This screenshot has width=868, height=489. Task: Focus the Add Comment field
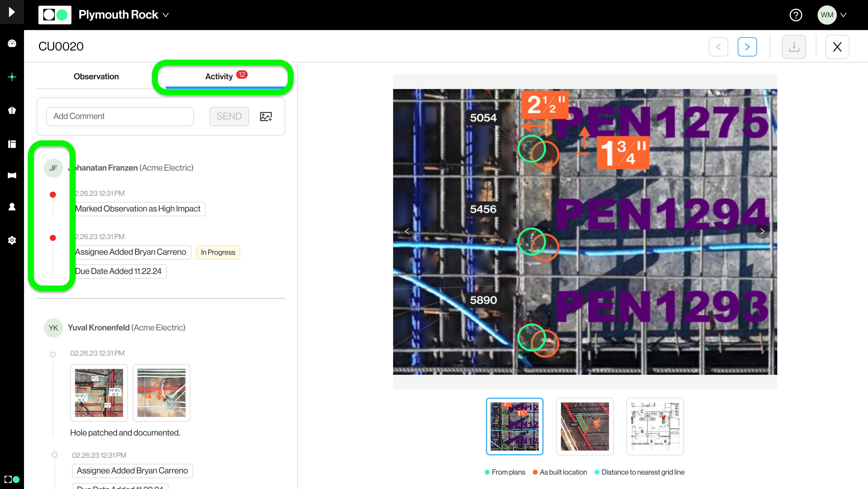point(120,116)
